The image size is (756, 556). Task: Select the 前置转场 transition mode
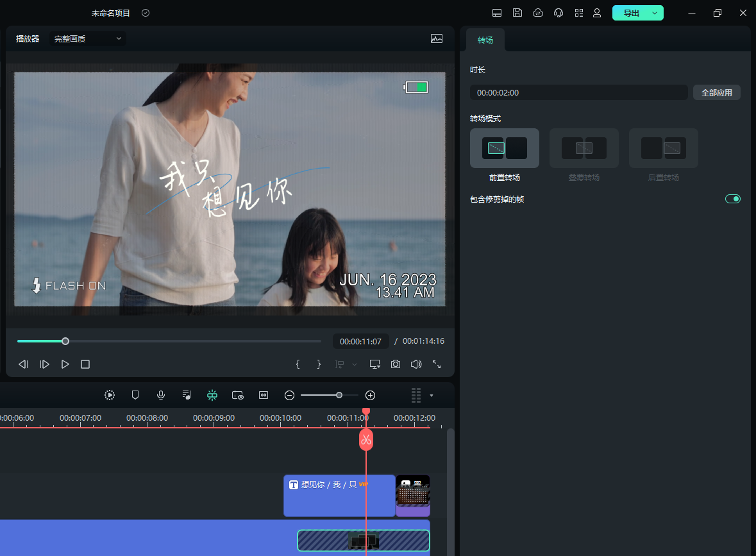point(505,148)
